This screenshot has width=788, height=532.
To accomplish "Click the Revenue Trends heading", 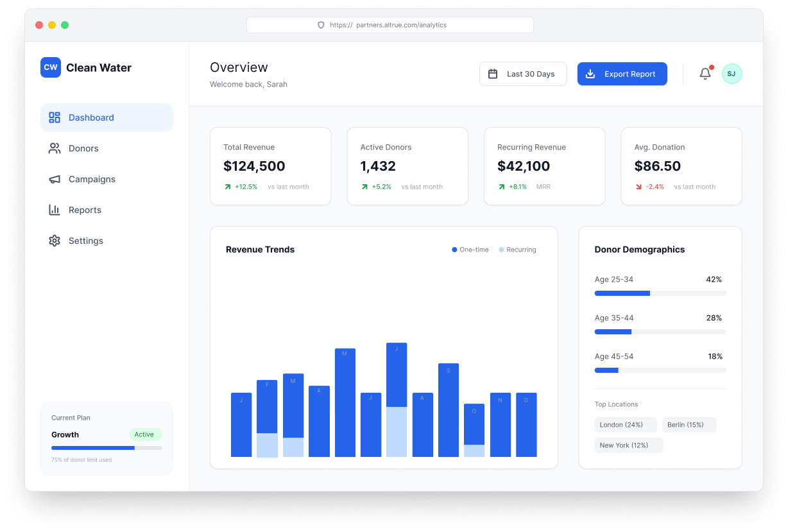I will (261, 250).
